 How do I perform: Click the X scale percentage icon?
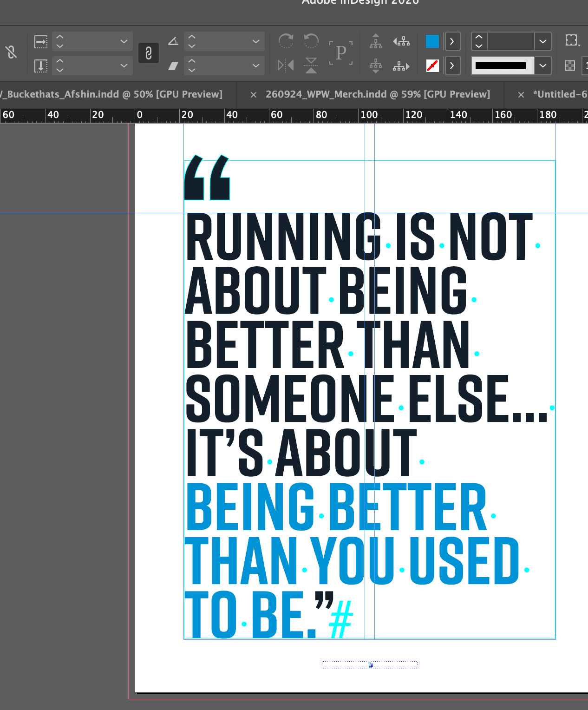click(x=41, y=42)
